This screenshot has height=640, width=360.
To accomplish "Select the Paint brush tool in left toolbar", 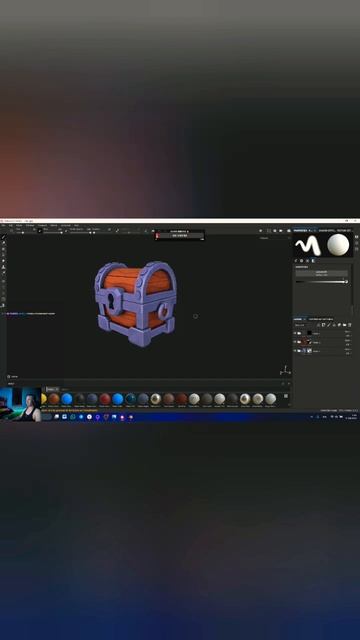I will 4,237.
